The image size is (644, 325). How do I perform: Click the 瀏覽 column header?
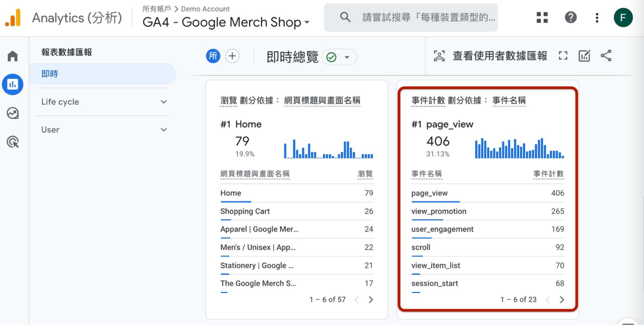click(365, 174)
